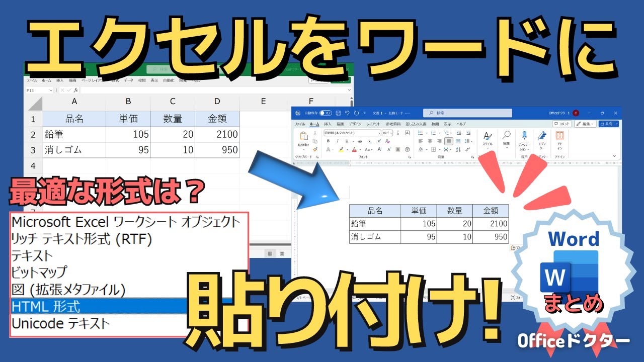Click the Dictate microphone icon
The image size is (644, 362).
click(524, 135)
